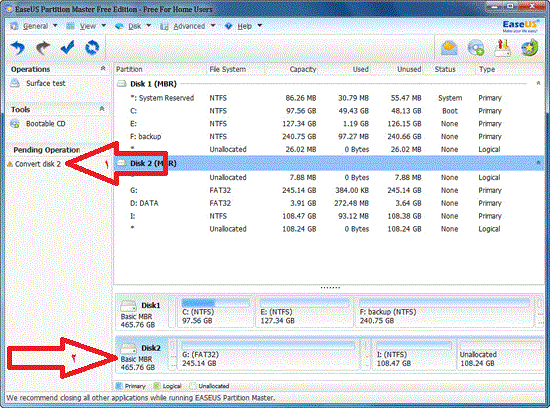Click the Undo arrow toolbar icon
The width and height of the screenshot is (550, 408).
pyautogui.click(x=18, y=48)
